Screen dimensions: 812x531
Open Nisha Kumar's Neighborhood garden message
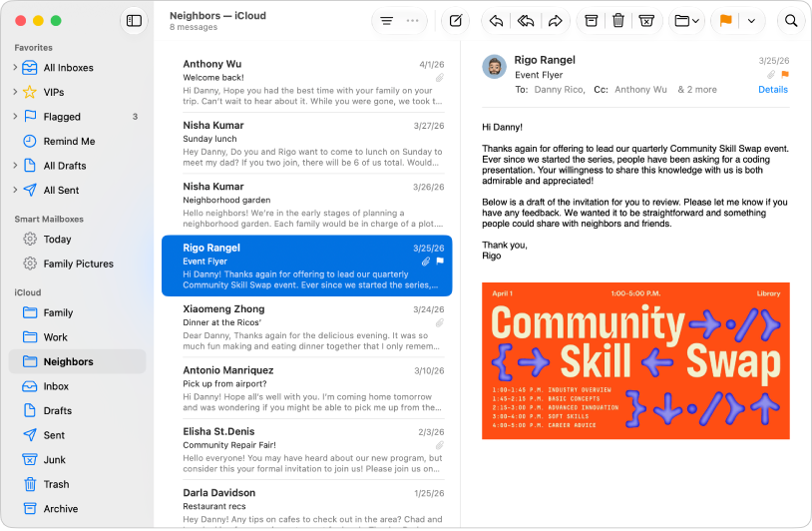(x=307, y=205)
